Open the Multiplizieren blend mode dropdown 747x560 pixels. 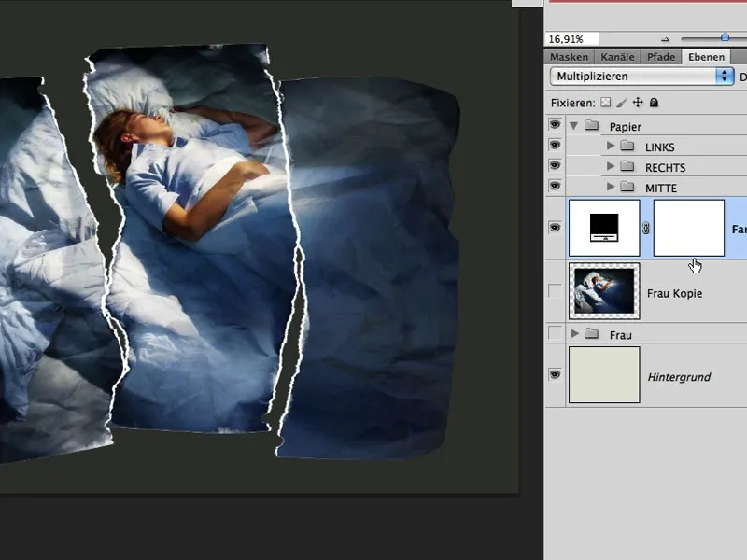[x=642, y=77]
